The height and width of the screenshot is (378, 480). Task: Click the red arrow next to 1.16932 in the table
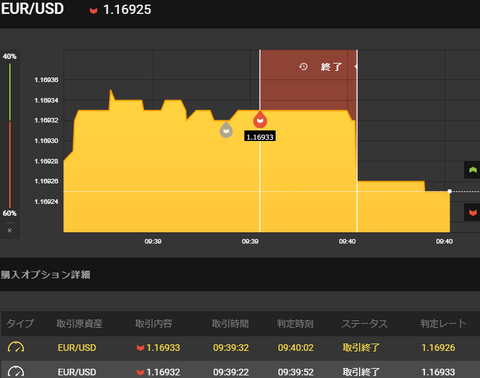coord(140,372)
